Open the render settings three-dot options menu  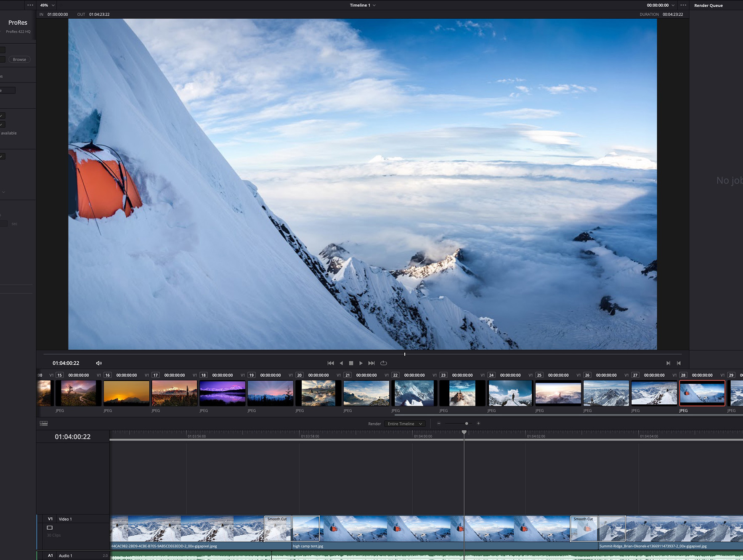click(x=30, y=5)
